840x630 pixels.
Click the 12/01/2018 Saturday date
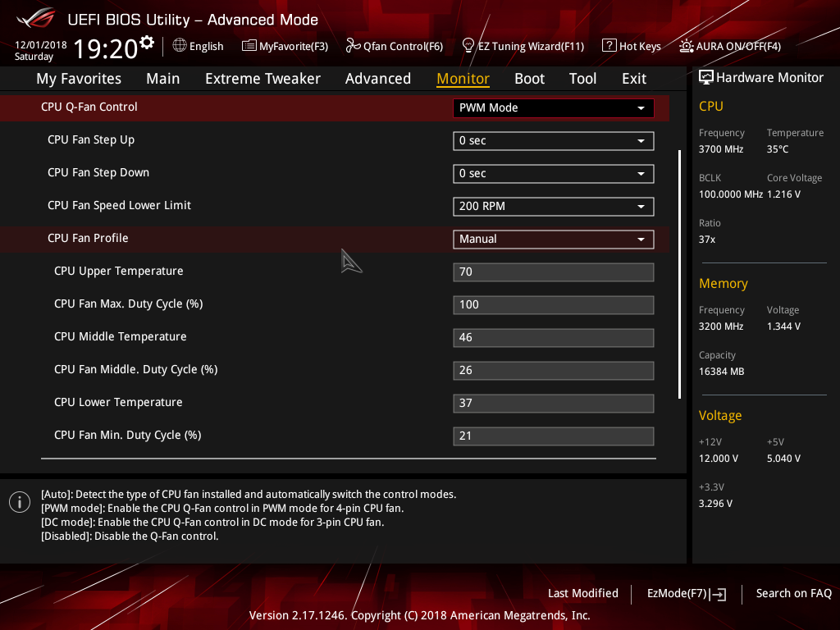pyautogui.click(x=40, y=50)
